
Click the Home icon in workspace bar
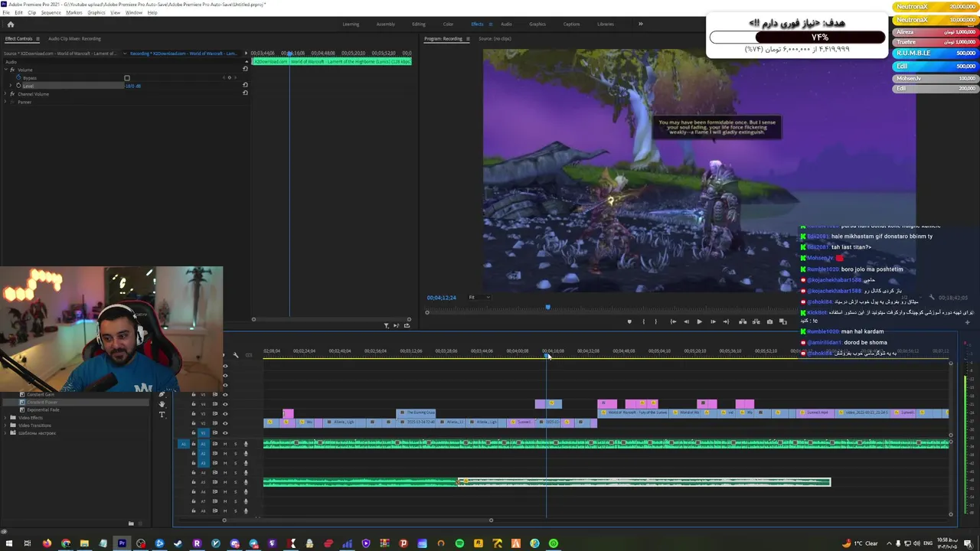click(10, 24)
